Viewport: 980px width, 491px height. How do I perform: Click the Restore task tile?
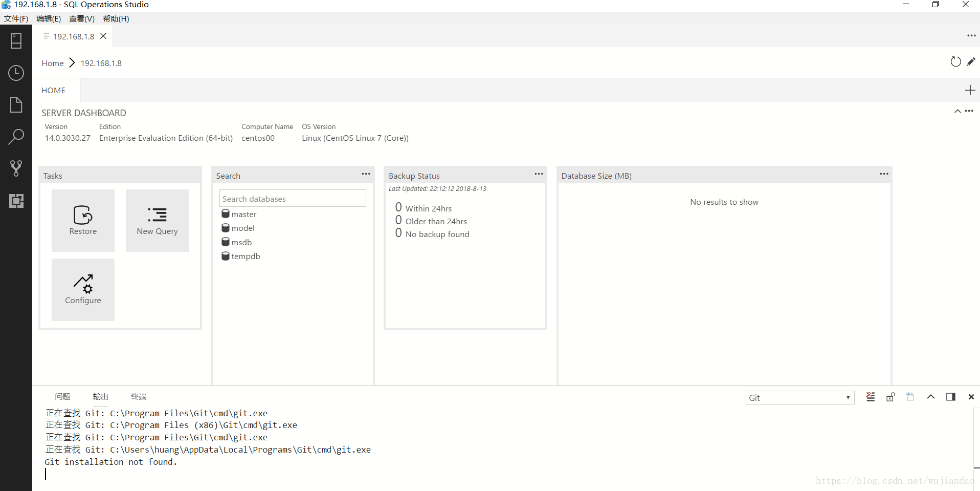click(83, 221)
